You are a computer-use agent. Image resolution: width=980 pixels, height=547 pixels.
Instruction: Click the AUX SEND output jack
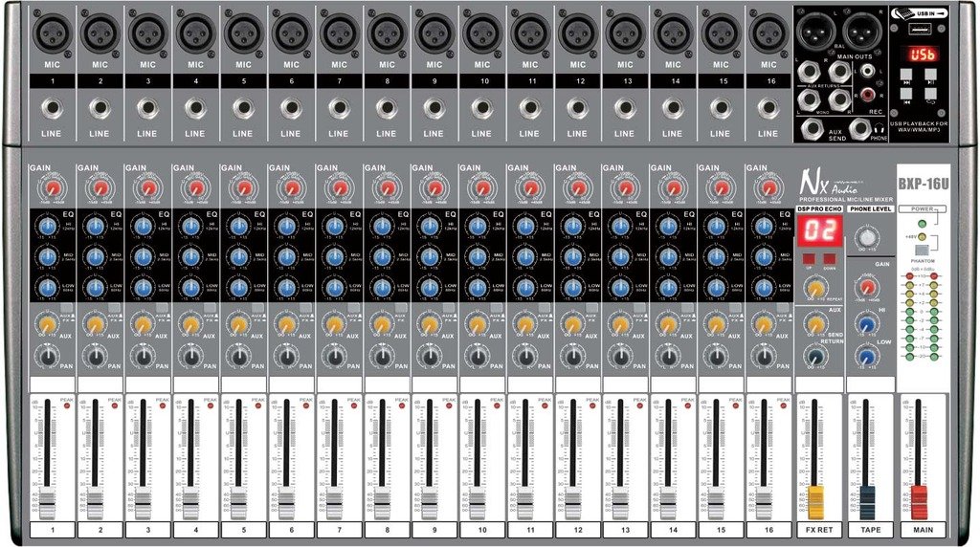tap(812, 128)
